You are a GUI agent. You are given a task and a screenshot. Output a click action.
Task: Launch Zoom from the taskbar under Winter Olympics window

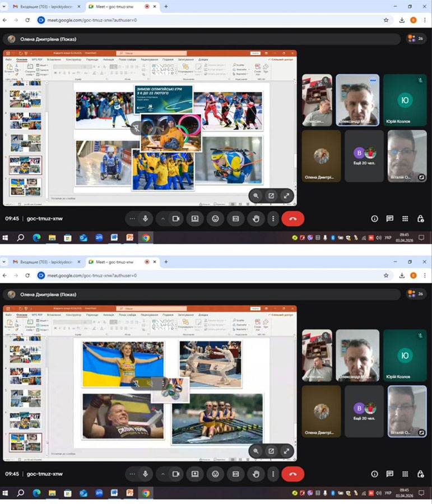coord(99,237)
